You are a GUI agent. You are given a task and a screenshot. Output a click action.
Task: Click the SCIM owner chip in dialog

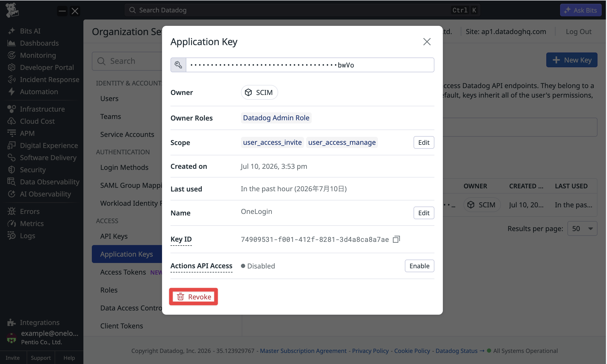coord(259,92)
